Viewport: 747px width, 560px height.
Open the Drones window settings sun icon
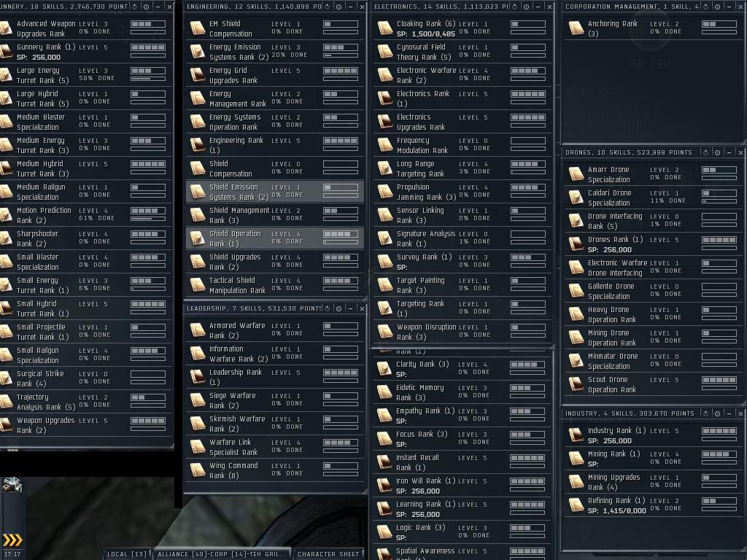[x=705, y=152]
